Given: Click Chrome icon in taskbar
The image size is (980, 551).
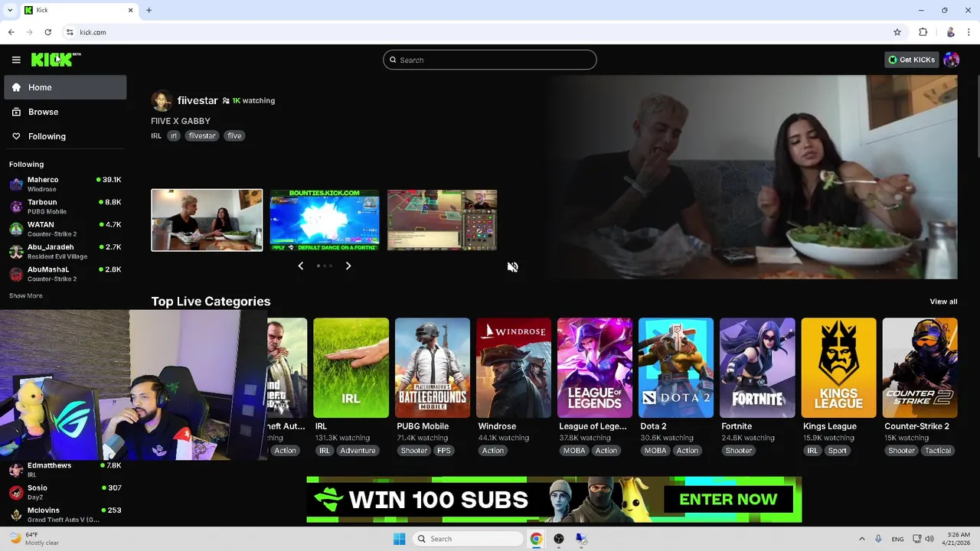Looking at the screenshot, I should (x=536, y=539).
